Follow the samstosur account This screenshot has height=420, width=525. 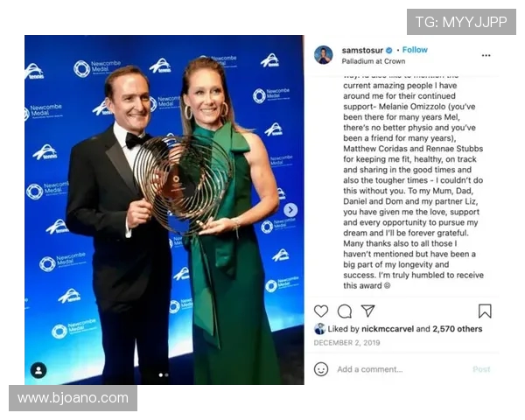(415, 50)
